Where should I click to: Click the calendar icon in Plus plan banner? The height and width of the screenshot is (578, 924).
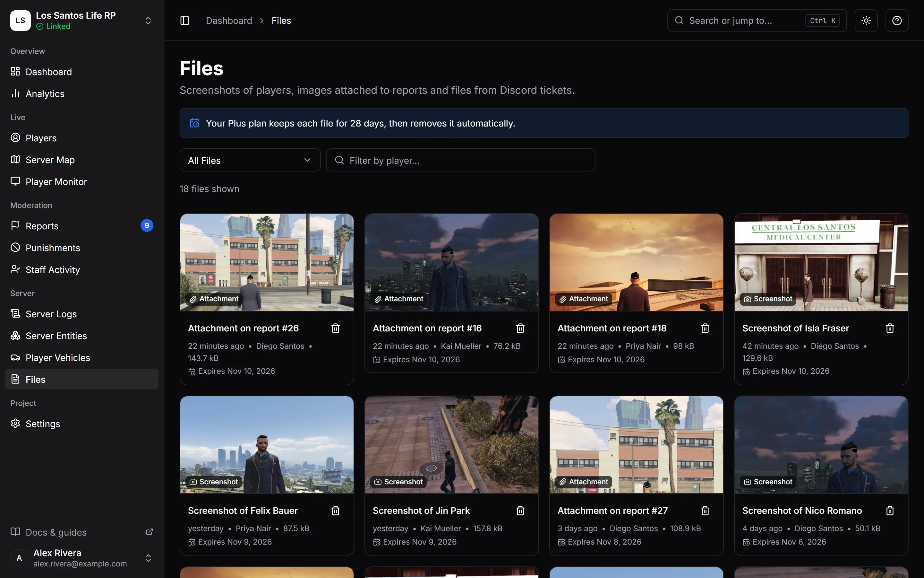(195, 123)
